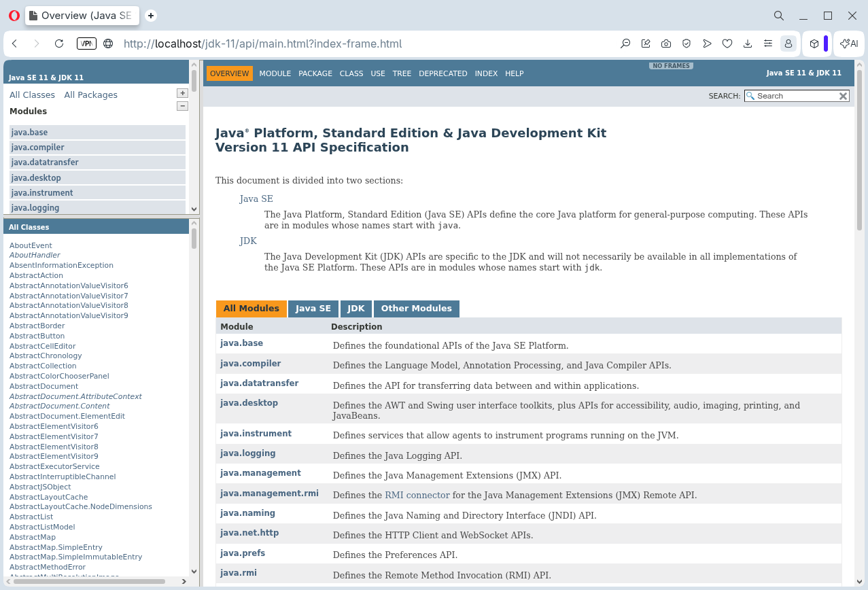Viewport: 868px width, 590px height.
Task: Open java.management.rmi module link
Action: (269, 493)
